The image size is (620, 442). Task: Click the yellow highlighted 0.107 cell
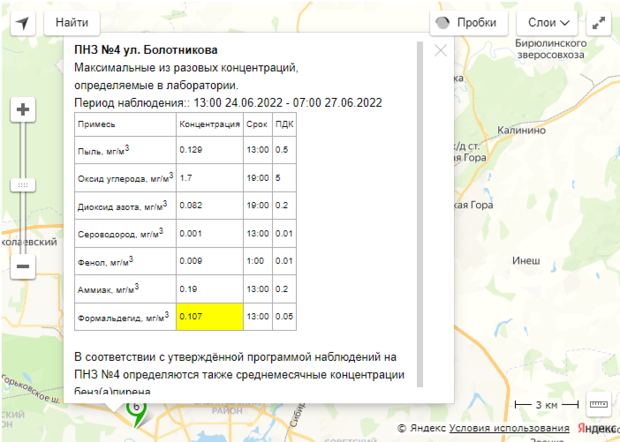coord(208,317)
